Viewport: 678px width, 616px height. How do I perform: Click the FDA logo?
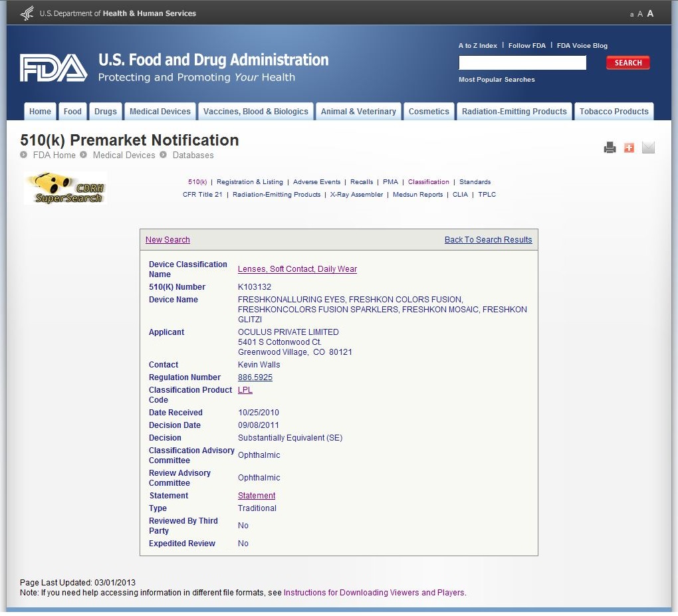tap(54, 68)
